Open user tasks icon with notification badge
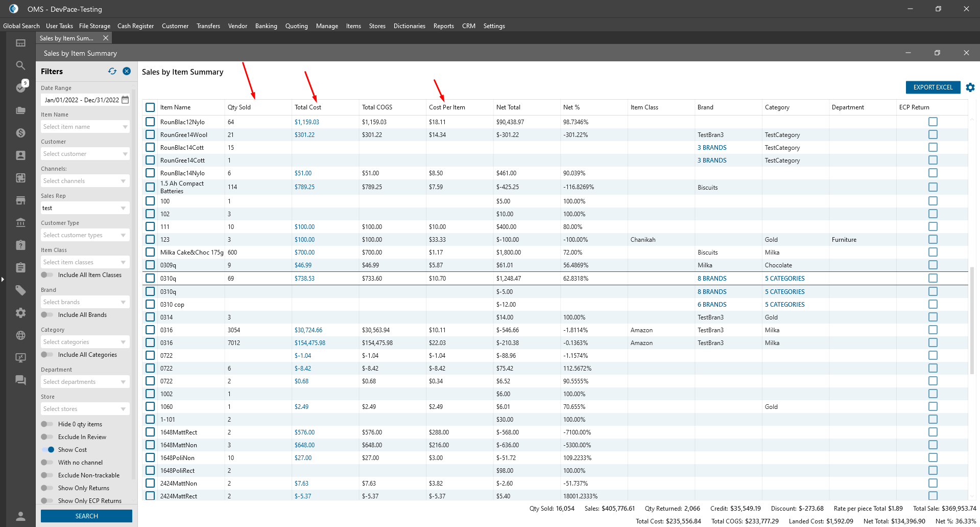The height and width of the screenshot is (527, 980). [x=20, y=87]
